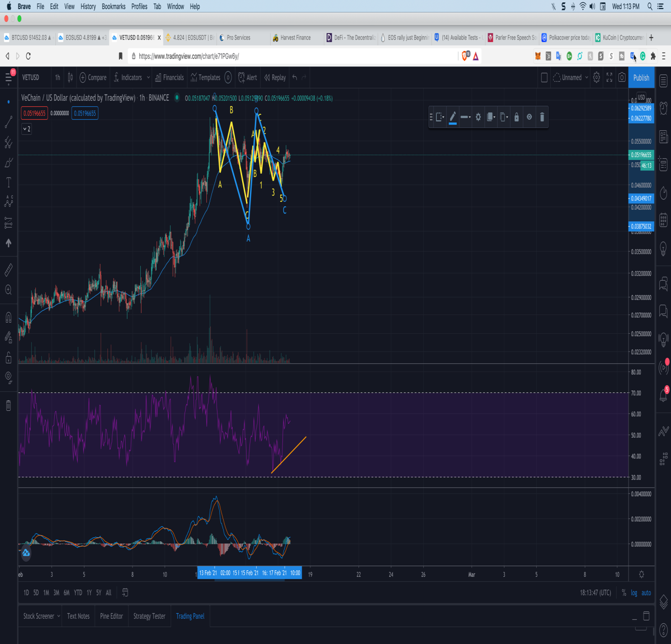
Task: Take a chart snapshot with camera icon
Action: (622, 78)
